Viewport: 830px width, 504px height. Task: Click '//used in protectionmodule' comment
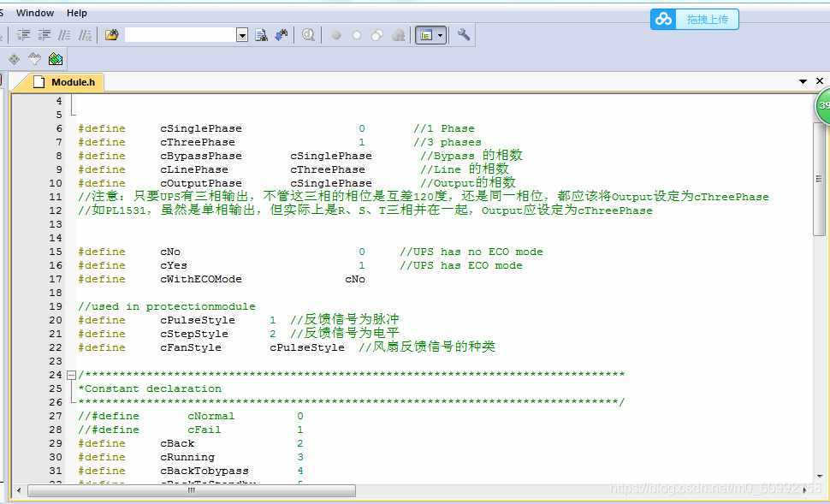[x=167, y=306]
